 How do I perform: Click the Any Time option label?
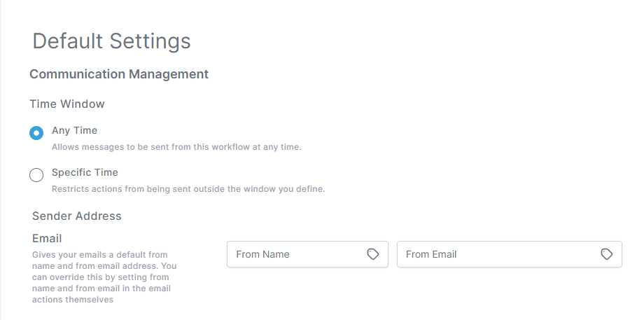pos(74,131)
